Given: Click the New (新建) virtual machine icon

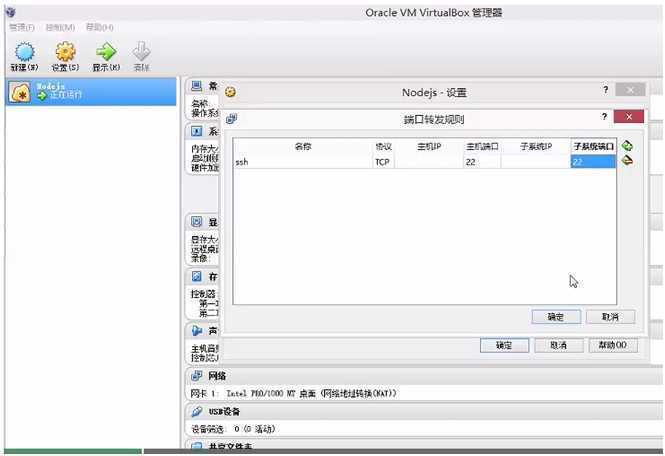Looking at the screenshot, I should (x=24, y=52).
